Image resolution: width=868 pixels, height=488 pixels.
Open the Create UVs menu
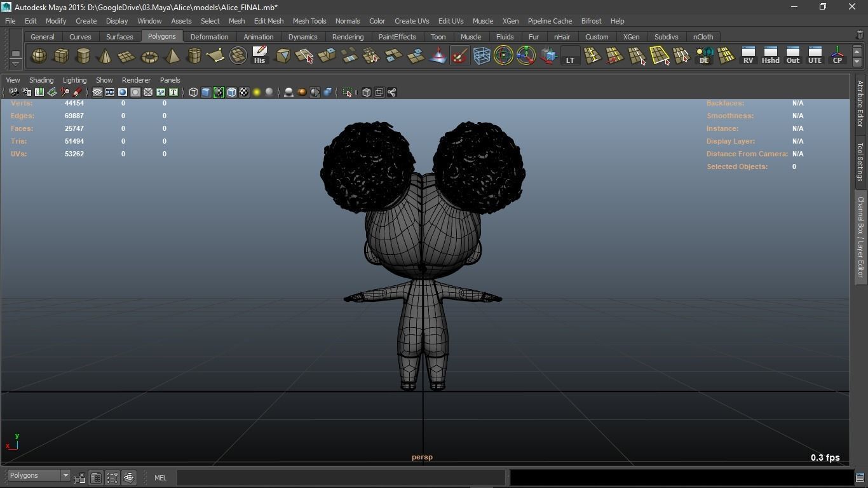(412, 21)
